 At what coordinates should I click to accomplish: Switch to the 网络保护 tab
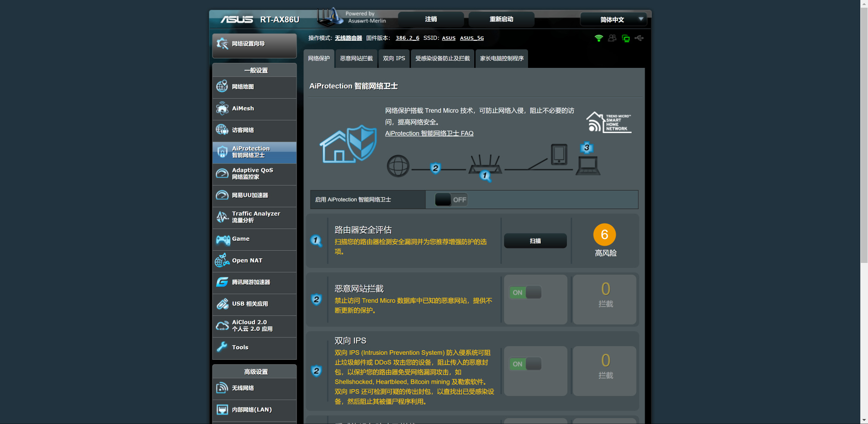(319, 58)
